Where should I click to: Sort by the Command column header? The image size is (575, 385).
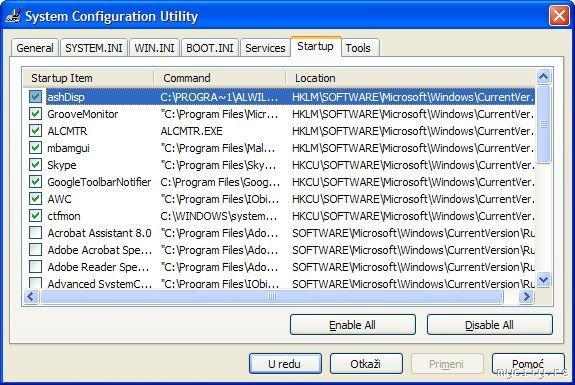pos(220,78)
